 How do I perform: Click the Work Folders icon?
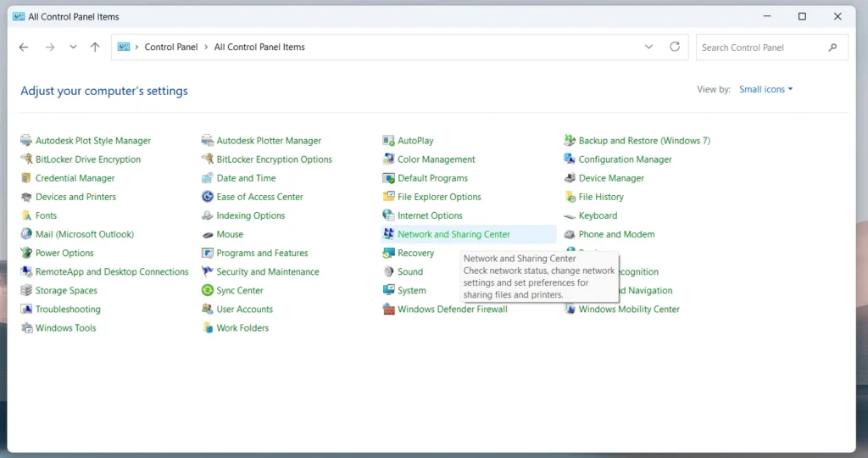tap(208, 328)
